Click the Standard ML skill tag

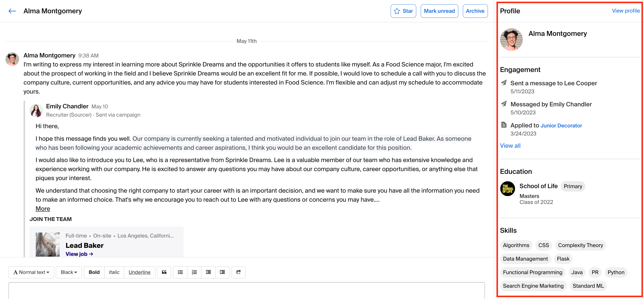pos(588,286)
